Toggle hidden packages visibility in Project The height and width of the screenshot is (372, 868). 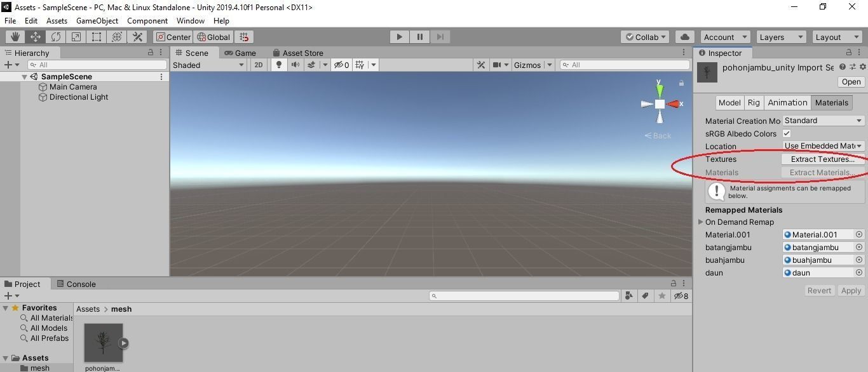[681, 296]
